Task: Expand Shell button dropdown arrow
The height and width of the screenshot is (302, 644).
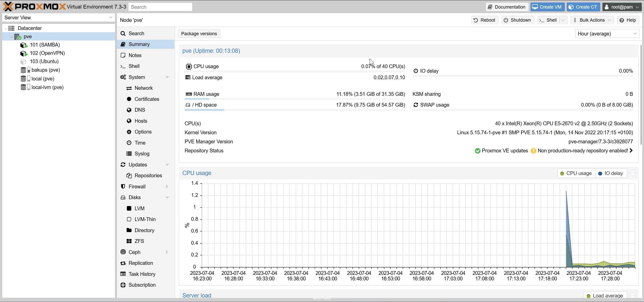Action: click(563, 20)
